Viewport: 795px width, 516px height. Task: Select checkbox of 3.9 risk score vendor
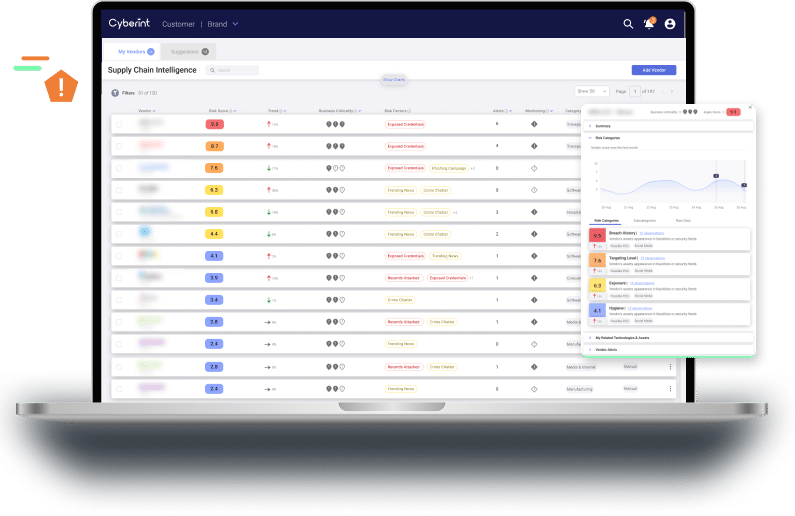click(x=119, y=278)
